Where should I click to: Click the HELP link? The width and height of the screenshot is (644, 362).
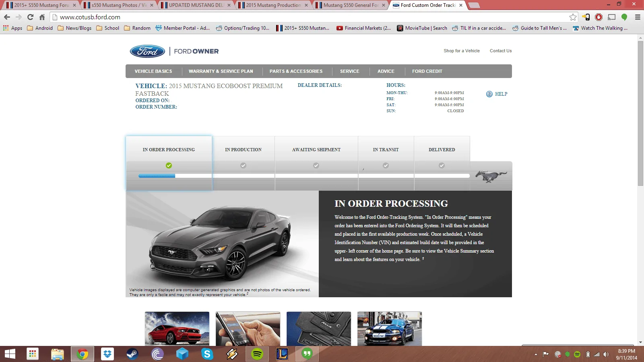tap(501, 94)
